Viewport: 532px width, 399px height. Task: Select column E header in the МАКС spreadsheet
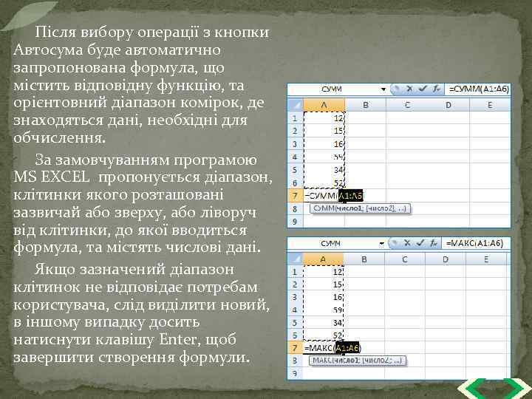[x=486, y=259]
